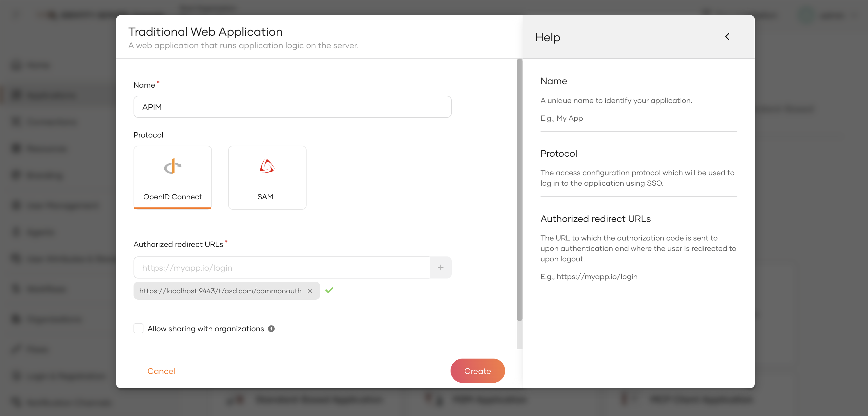
Task: Select the OpenID Connect protocol card
Action: 172,178
